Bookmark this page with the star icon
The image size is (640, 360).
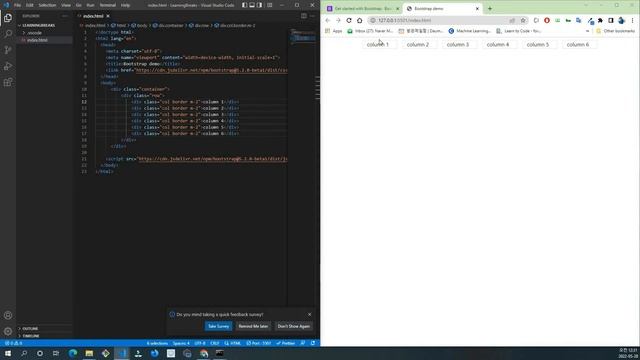click(523, 20)
